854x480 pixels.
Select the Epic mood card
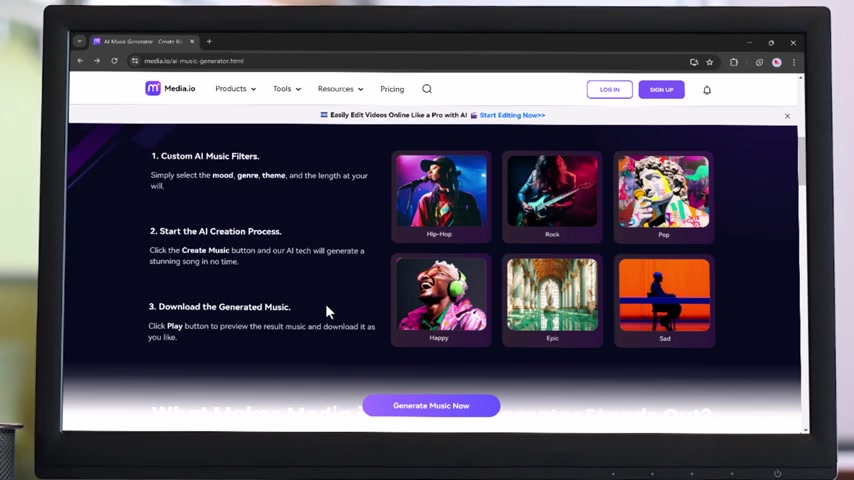552,300
